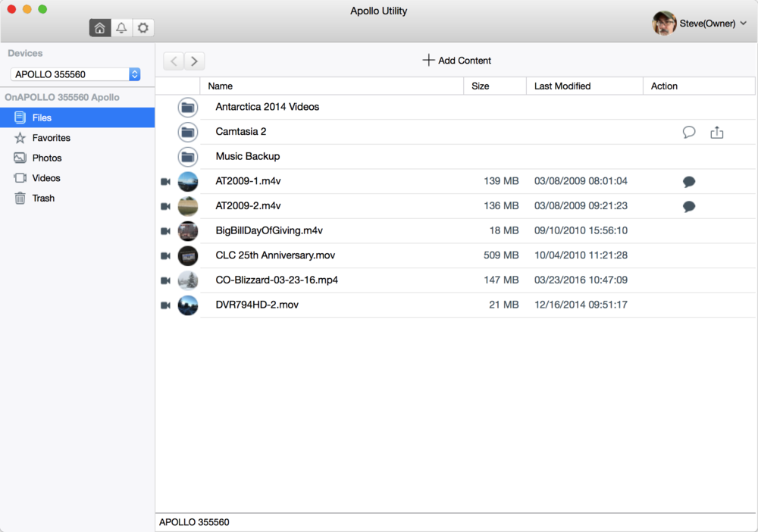Click the 509 MB size value

click(x=501, y=255)
